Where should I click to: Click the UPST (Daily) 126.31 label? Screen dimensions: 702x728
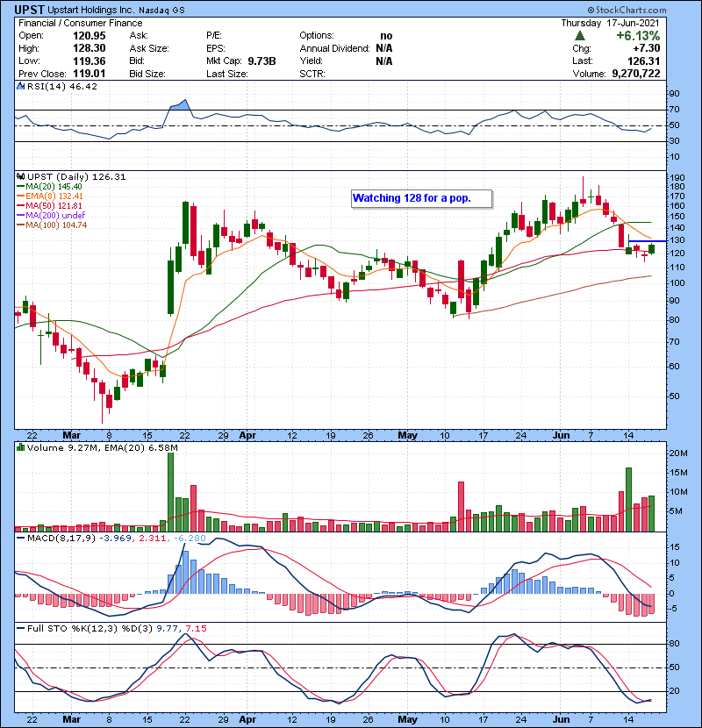tap(76, 176)
